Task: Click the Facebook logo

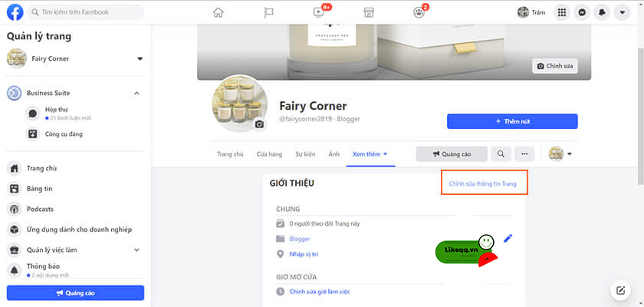Action: click(x=15, y=12)
